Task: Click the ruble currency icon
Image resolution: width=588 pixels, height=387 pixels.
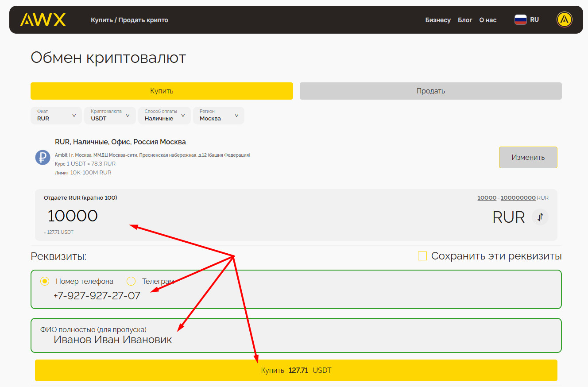Action: click(x=43, y=158)
